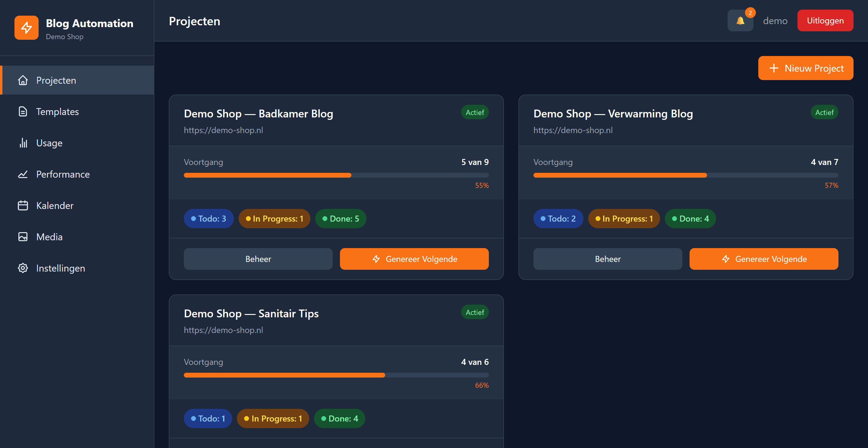Screen dimensions: 868x448
Task: Click the 66% progress percentage
Action: 482,385
